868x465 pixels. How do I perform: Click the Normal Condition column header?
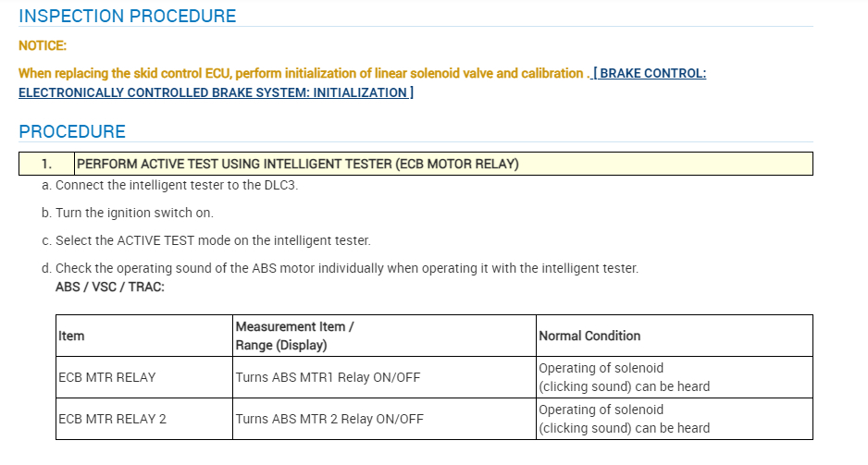click(x=589, y=336)
